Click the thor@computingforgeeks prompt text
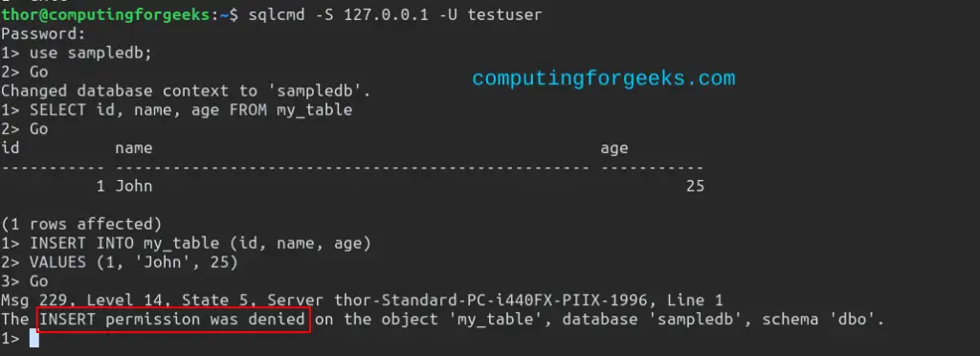Viewport: 980px width, 356px height. 105,15
